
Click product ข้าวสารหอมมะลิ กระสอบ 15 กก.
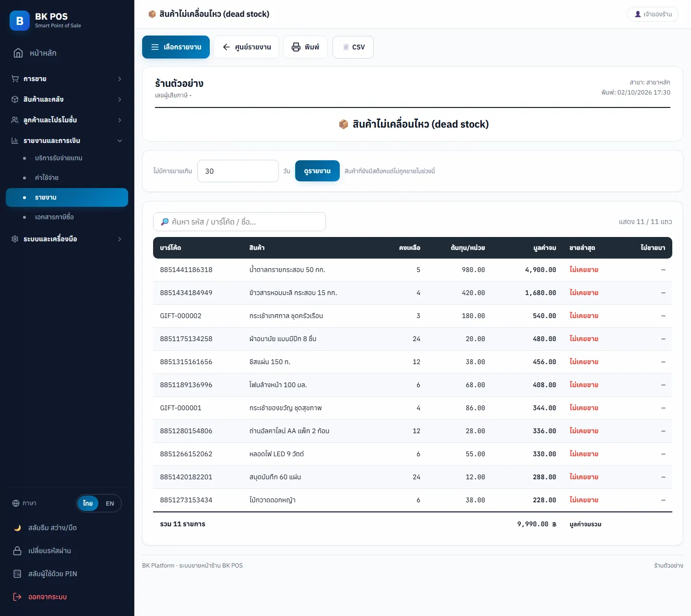point(293,293)
